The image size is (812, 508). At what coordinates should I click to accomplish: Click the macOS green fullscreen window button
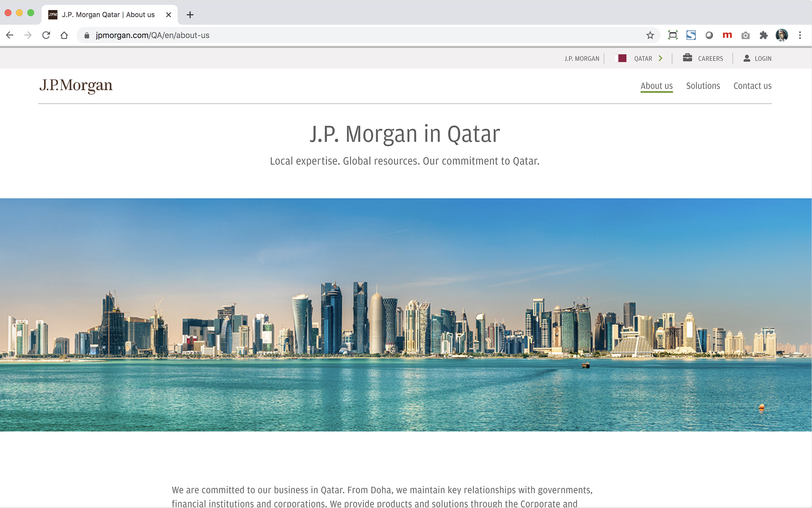(31, 13)
